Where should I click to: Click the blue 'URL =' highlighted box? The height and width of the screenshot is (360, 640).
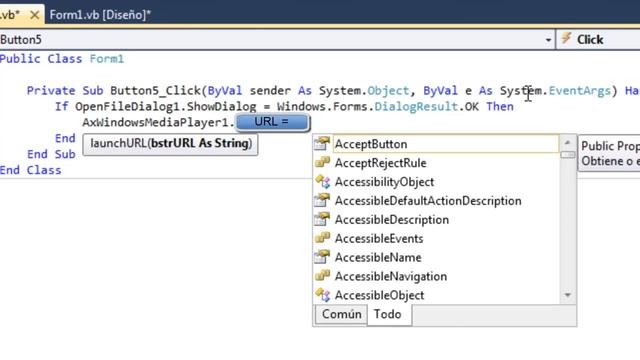coord(272,122)
